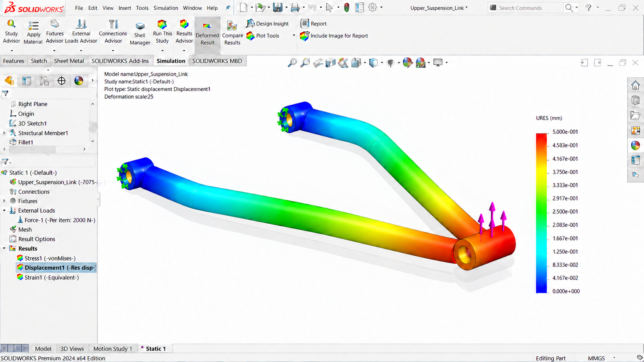Image resolution: width=644 pixels, height=362 pixels.
Task: Open the Insert menu
Action: coord(124,8)
